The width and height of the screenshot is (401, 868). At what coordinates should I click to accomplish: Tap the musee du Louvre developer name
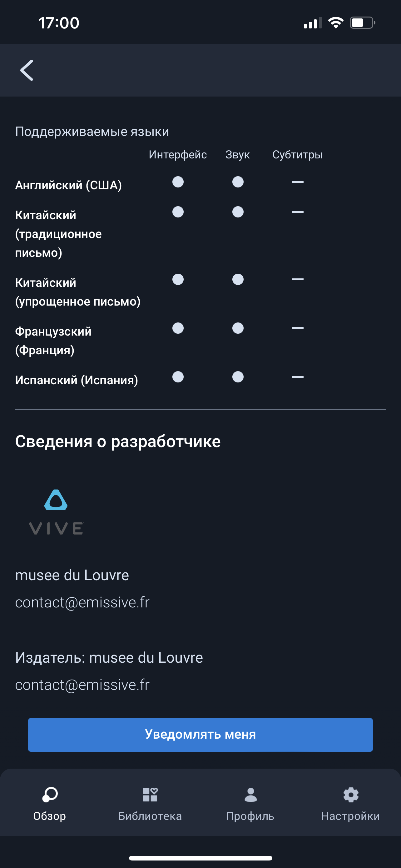tap(72, 575)
